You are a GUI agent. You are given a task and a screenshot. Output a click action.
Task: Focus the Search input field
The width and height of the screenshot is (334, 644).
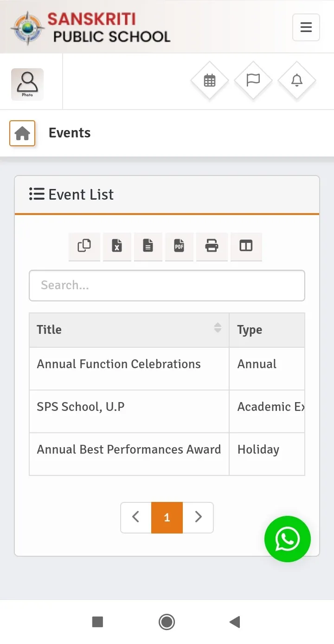pyautogui.click(x=167, y=286)
